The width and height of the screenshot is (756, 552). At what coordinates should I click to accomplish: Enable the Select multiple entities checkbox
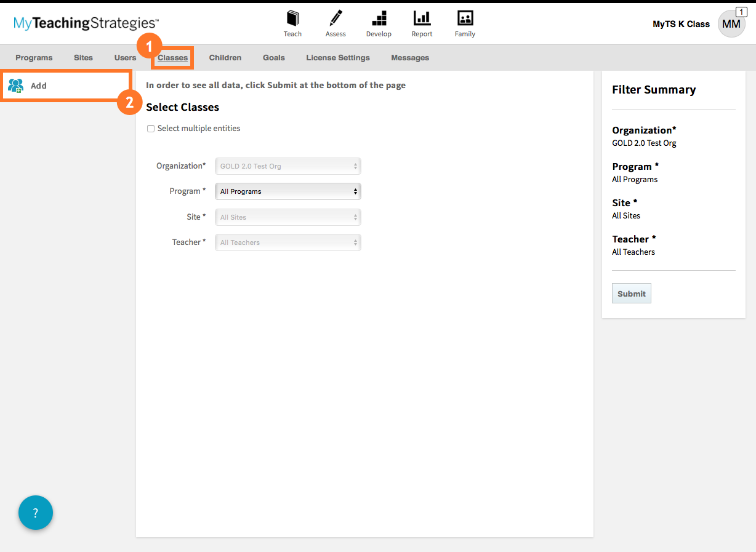coord(151,128)
